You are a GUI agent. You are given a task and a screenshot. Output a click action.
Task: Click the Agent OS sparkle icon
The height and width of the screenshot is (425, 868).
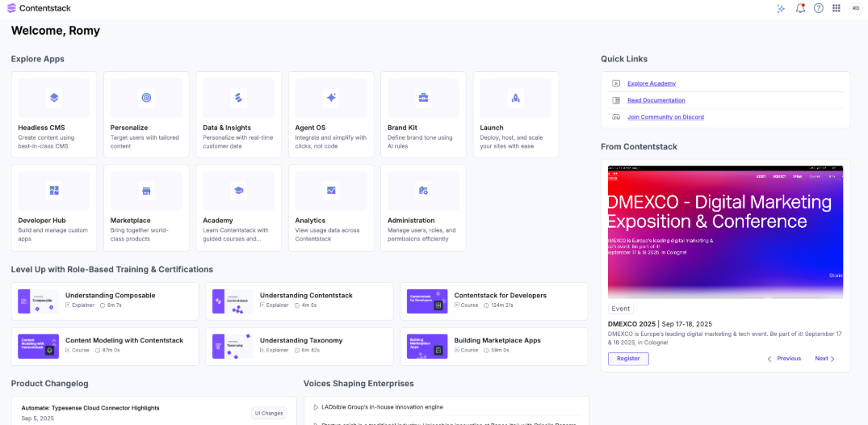coord(331,98)
